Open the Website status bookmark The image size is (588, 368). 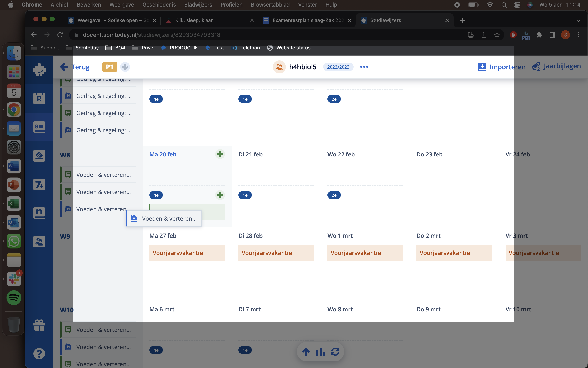[289, 48]
